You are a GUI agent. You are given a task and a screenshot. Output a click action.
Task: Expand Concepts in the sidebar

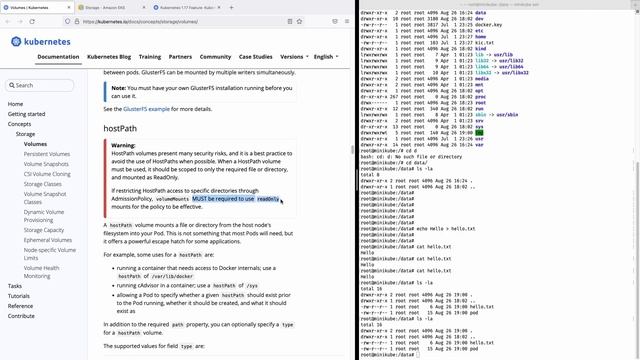(19, 124)
